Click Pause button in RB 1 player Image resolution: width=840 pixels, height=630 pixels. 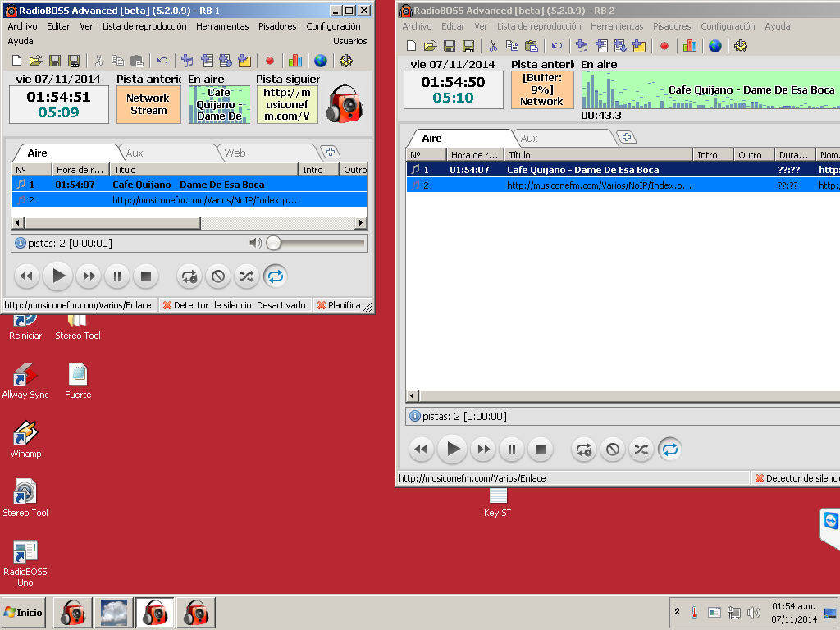116,276
